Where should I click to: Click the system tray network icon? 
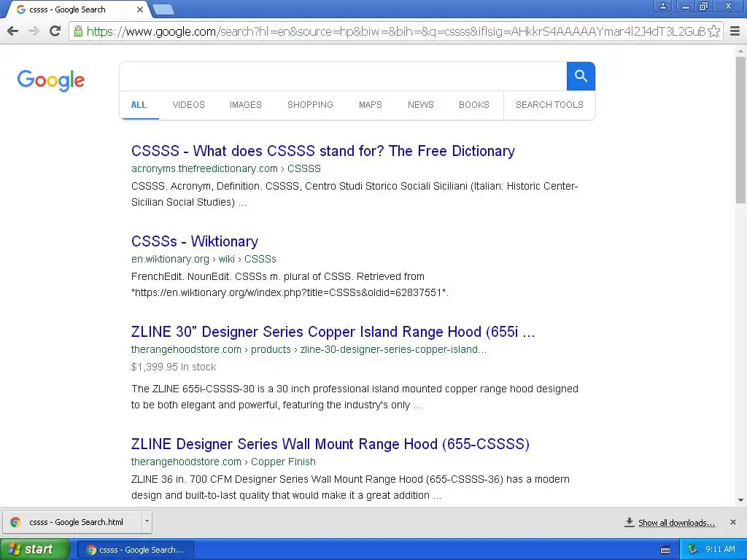point(693,550)
